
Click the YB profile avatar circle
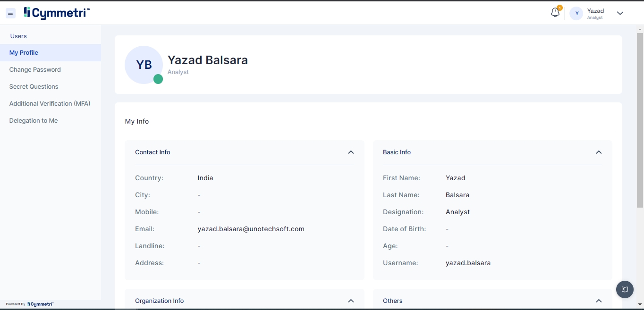click(x=144, y=65)
